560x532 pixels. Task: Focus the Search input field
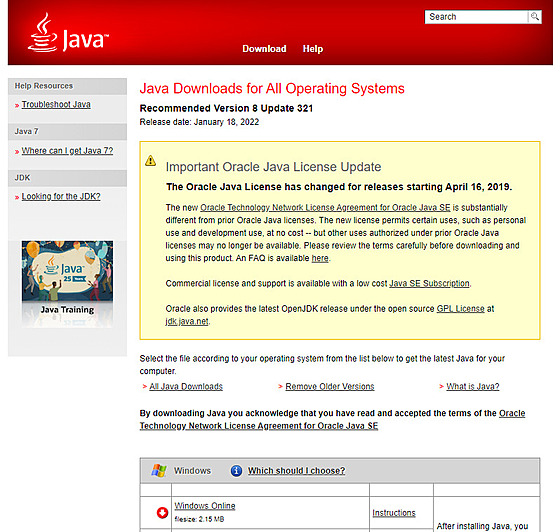click(x=476, y=17)
